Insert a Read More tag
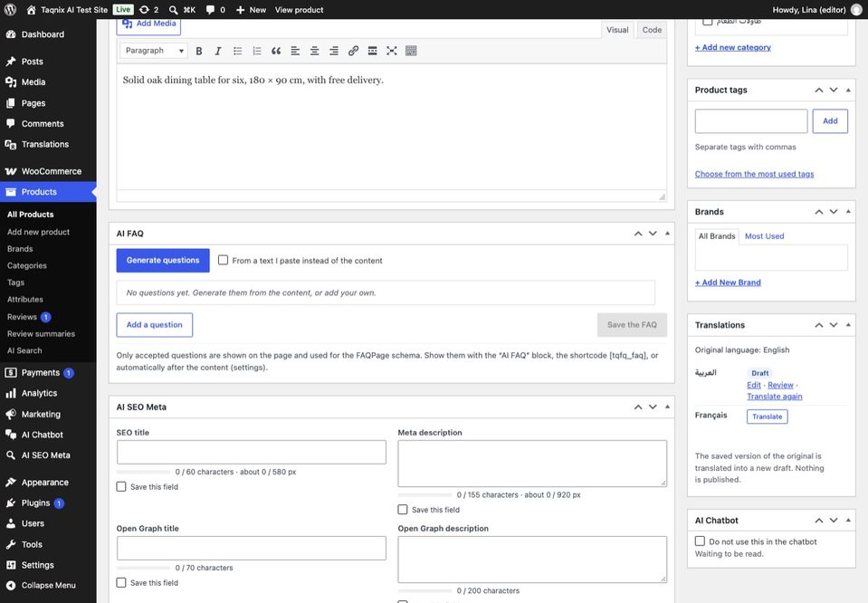This screenshot has height=603, width=868. click(x=373, y=51)
